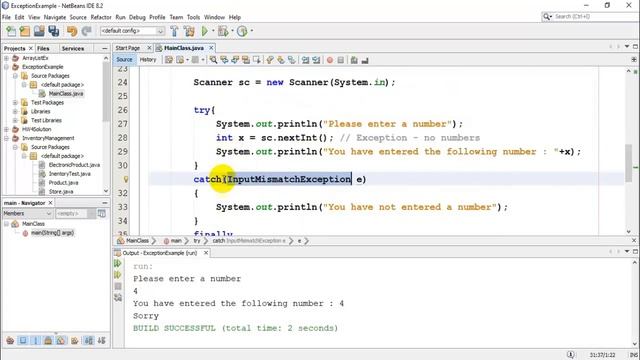This screenshot has width=640, height=360.
Task: Click the red Start Macro Recording icon
Action: (330, 60)
